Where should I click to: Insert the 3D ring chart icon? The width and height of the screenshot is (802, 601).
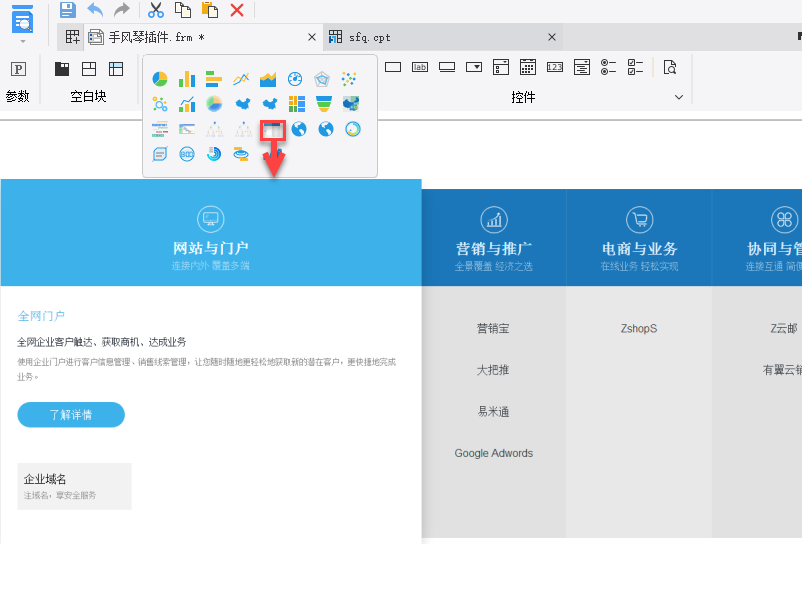point(241,153)
